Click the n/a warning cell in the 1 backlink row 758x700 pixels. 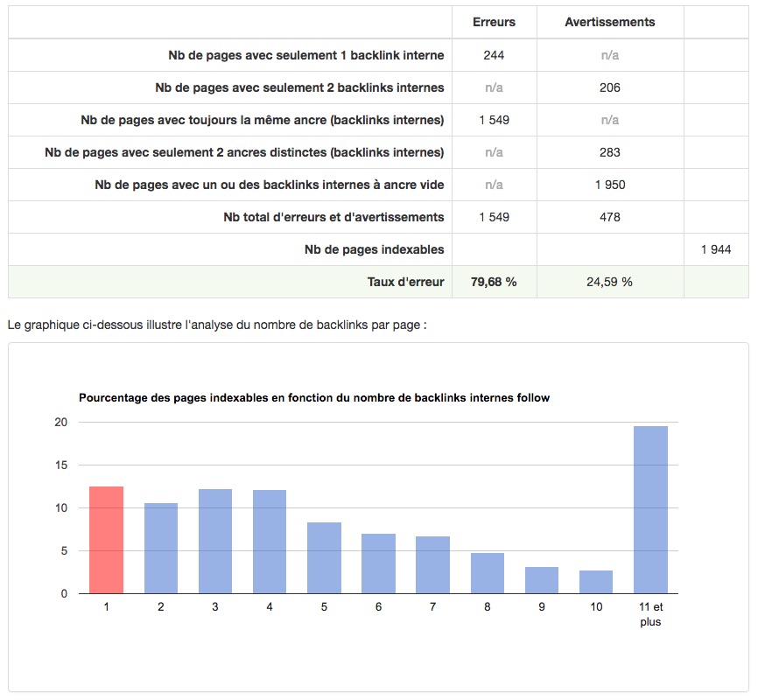click(609, 55)
